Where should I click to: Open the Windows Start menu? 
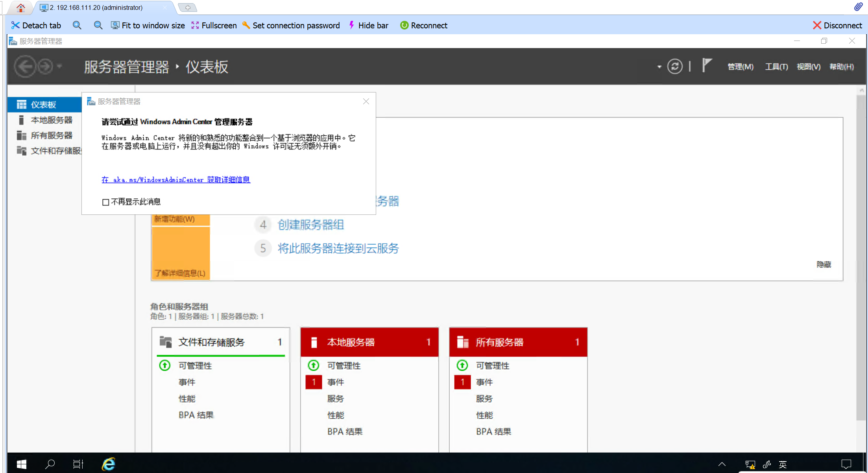click(22, 464)
